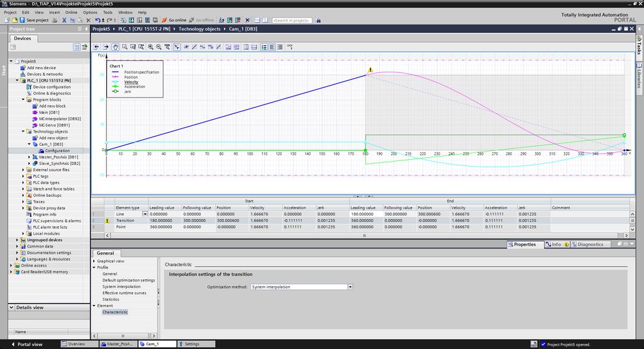This screenshot has width=644, height=349.
Task: Click the Velocity legend entry
Action: point(131,82)
